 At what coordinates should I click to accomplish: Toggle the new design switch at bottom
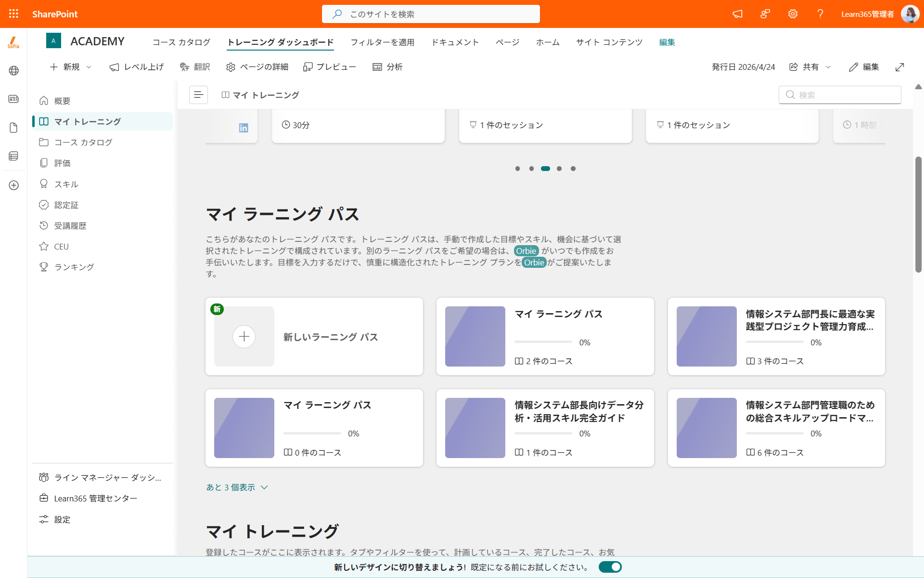[x=610, y=567]
